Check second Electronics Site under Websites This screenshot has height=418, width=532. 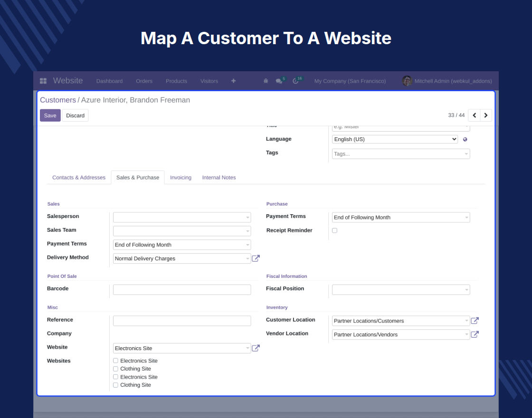(x=116, y=377)
